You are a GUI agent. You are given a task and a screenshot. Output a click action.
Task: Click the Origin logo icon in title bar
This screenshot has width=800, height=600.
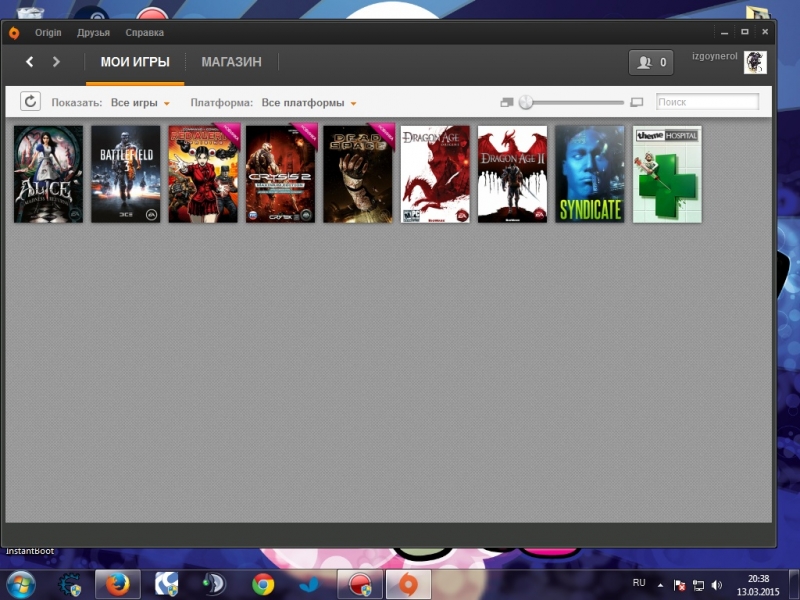[14, 33]
